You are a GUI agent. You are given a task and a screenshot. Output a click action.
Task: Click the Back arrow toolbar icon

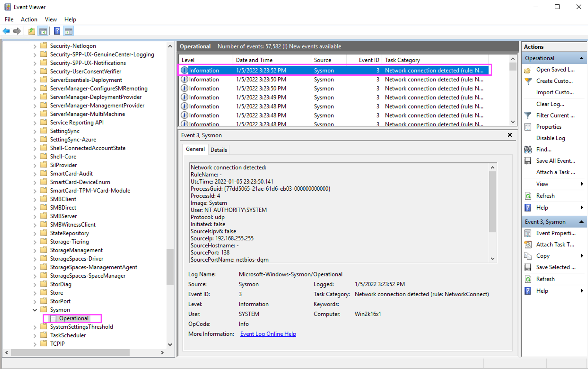pyautogui.click(x=6, y=31)
